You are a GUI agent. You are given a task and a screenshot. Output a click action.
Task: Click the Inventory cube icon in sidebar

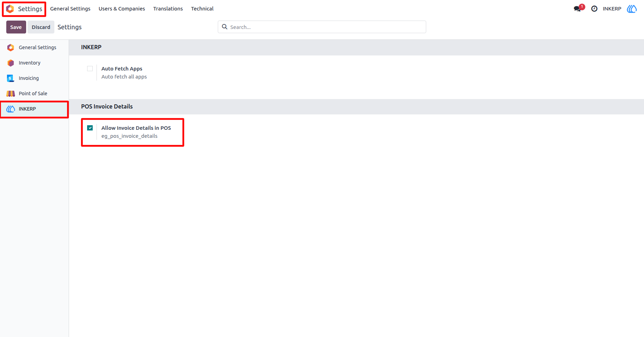[x=11, y=63]
